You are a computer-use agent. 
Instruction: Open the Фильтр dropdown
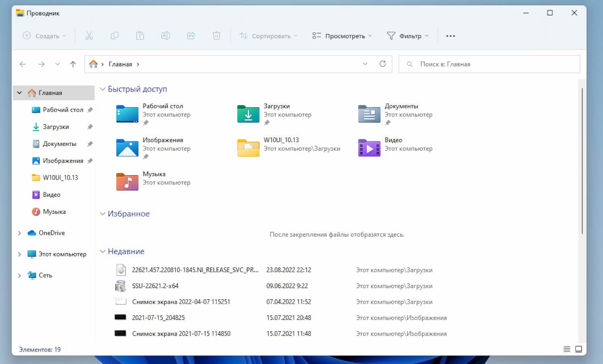click(408, 36)
